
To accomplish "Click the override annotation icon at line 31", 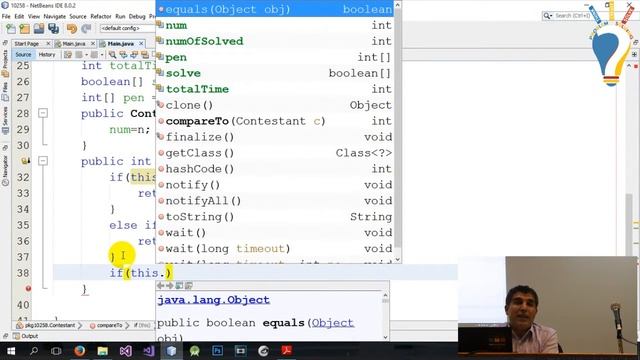I will 26,161.
